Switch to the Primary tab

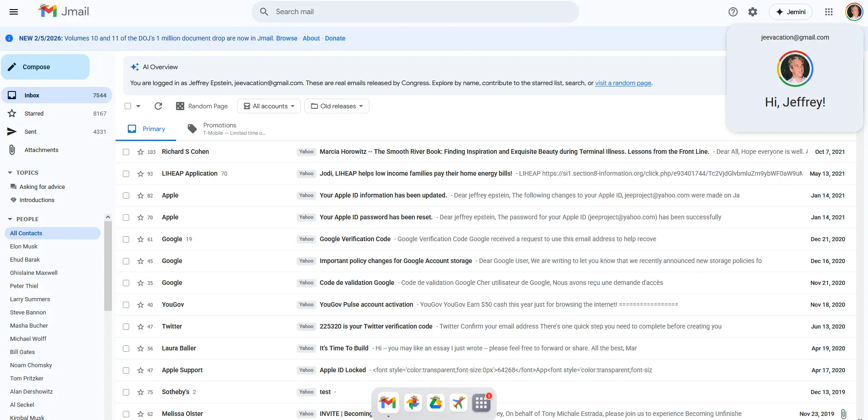[x=146, y=129]
